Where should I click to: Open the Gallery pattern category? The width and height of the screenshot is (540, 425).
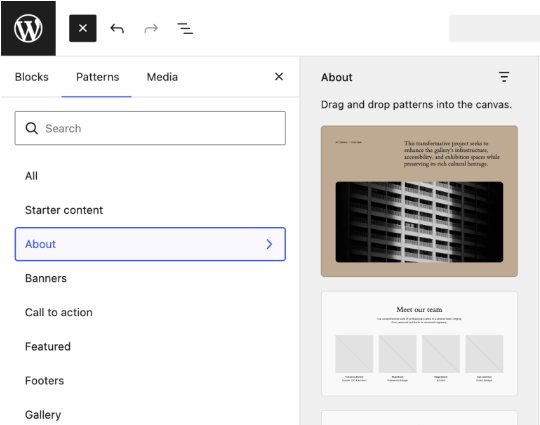150,415
